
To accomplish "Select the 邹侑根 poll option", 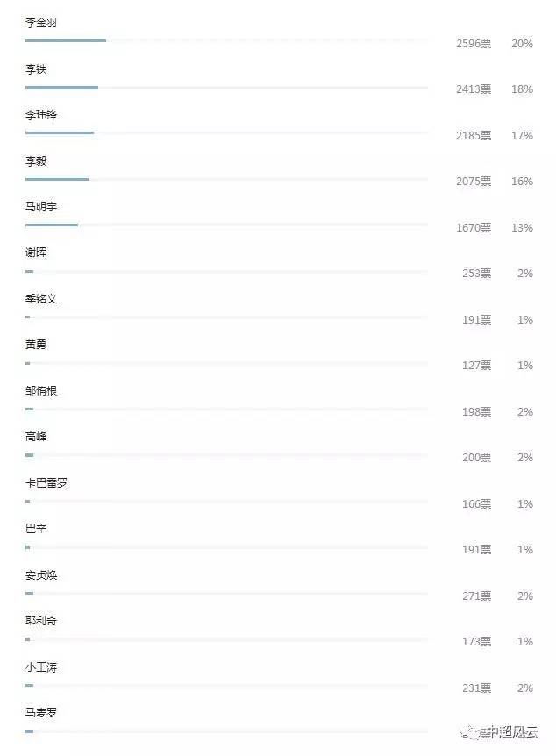I will 41,391.
